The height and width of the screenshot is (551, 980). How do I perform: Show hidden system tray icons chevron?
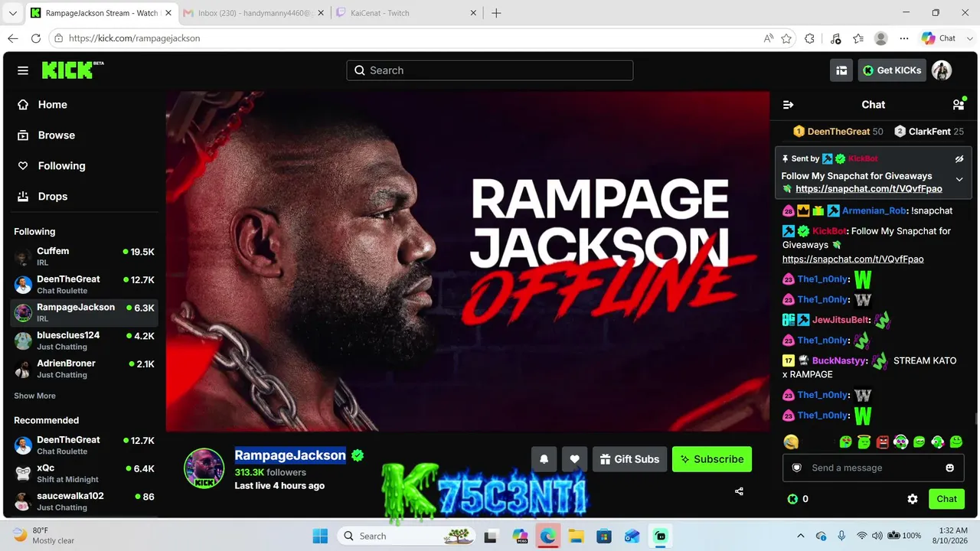click(801, 536)
